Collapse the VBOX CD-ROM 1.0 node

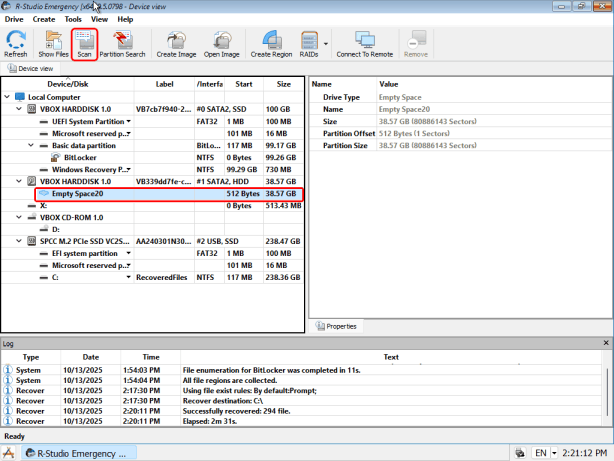(21, 217)
